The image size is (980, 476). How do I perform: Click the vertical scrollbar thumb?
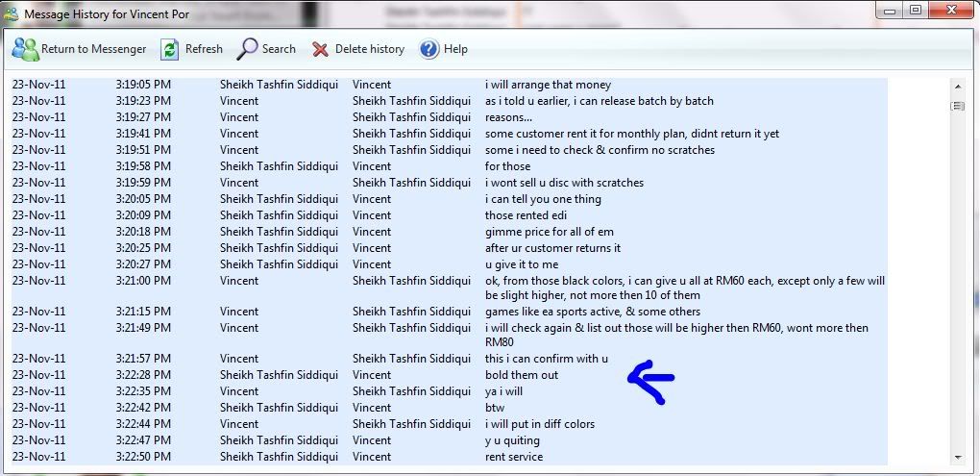[957, 106]
